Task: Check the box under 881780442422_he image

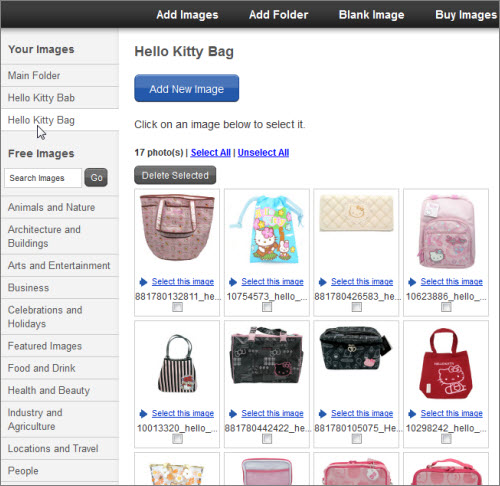Action: tap(267, 439)
